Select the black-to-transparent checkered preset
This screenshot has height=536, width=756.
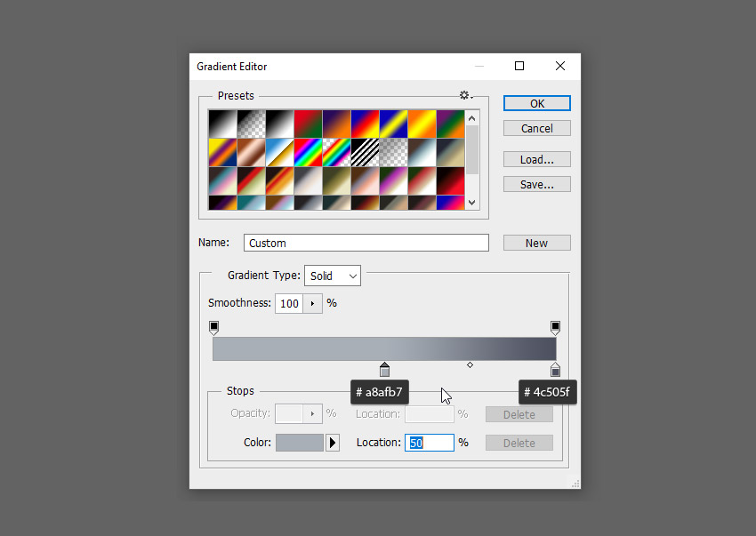[251, 124]
